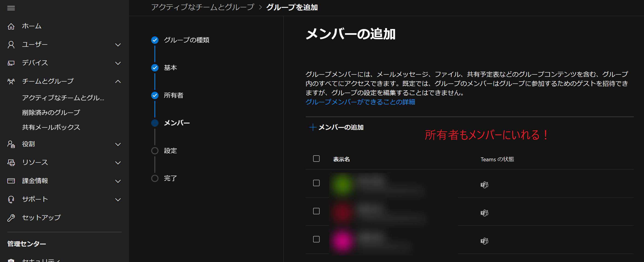Screen dimensions: 644x262
Task: Expand the ユーザー section chevron
Action: [x=118, y=45]
